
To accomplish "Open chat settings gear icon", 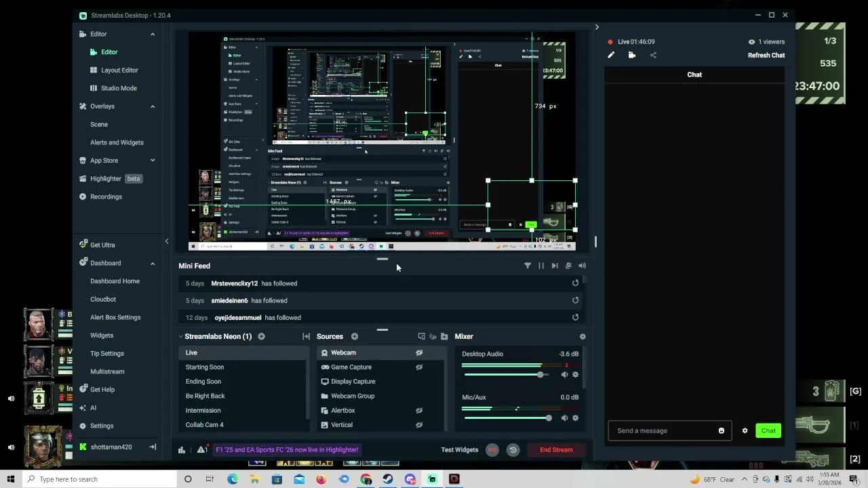I will pos(745,431).
